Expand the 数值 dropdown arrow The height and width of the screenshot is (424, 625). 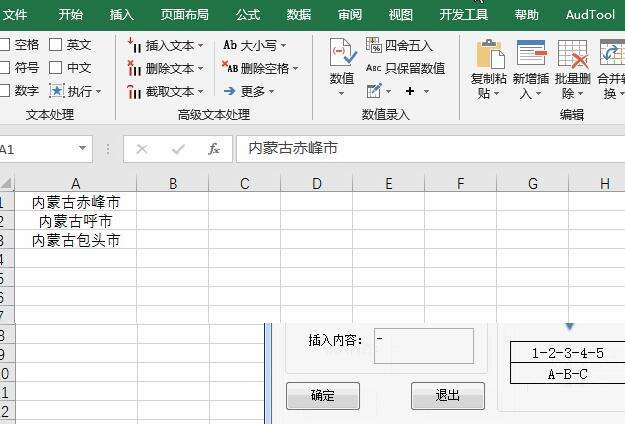pos(342,94)
